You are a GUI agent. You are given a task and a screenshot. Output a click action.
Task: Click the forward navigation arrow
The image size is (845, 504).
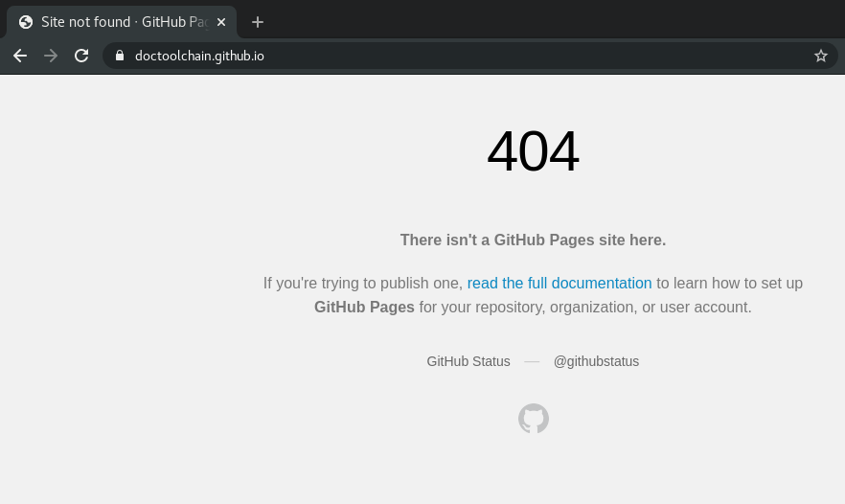tap(51, 56)
